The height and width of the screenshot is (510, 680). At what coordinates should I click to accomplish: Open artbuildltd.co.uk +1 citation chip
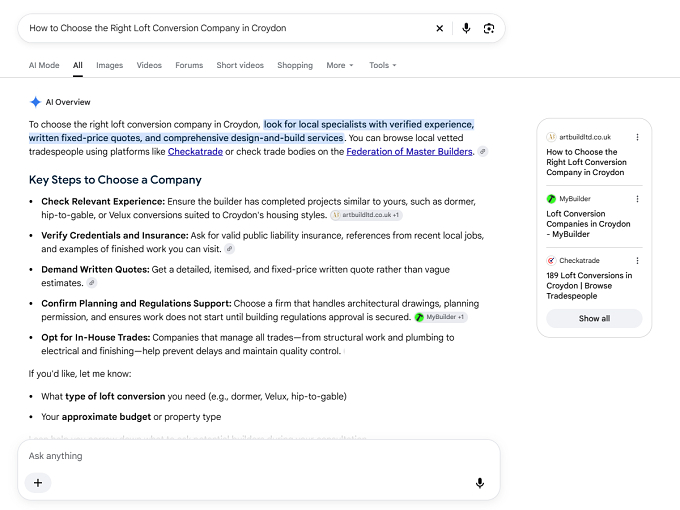[366, 215]
